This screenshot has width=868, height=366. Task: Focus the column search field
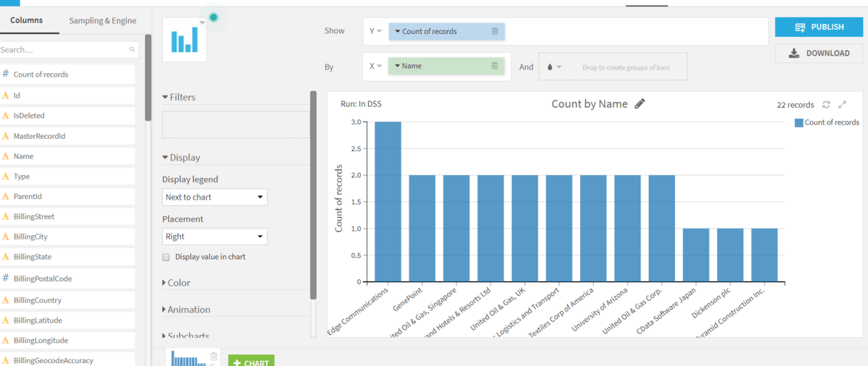click(64, 50)
